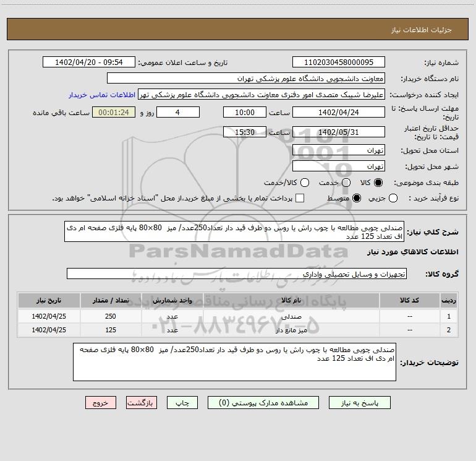The height and width of the screenshot is (461, 476).
Task: Click the پاسخ به نیاز button
Action: click(360, 403)
